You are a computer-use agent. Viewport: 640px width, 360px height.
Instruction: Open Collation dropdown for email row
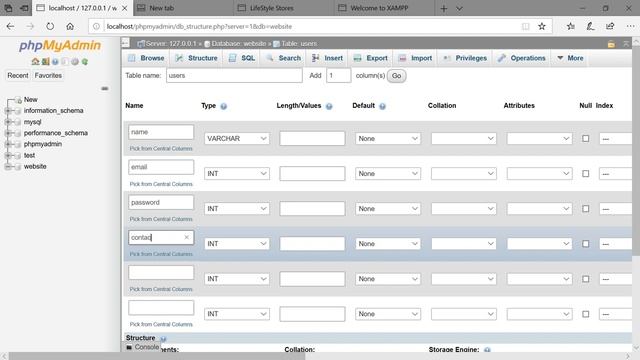click(464, 173)
